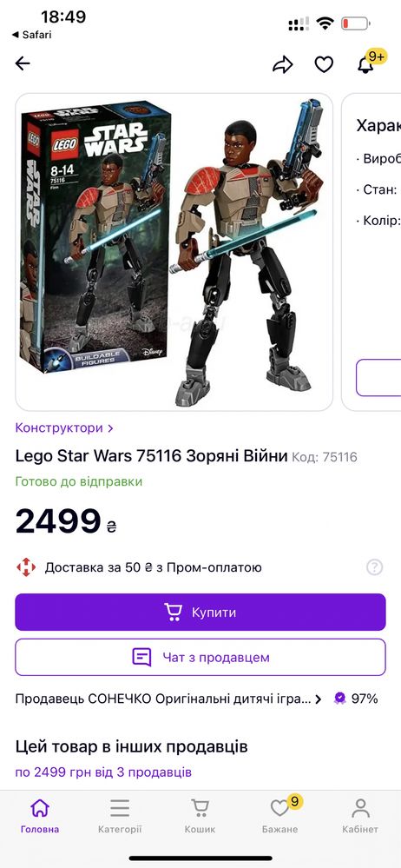Click the Купити buy button
Image resolution: width=401 pixels, height=868 pixels.
[200, 613]
